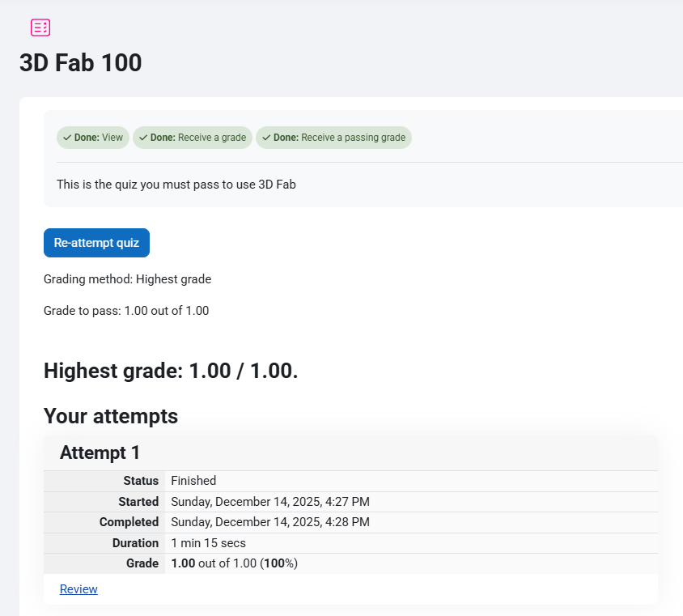Click the 'Done: View' completion badge
This screenshot has height=616, width=683.
[93, 138]
